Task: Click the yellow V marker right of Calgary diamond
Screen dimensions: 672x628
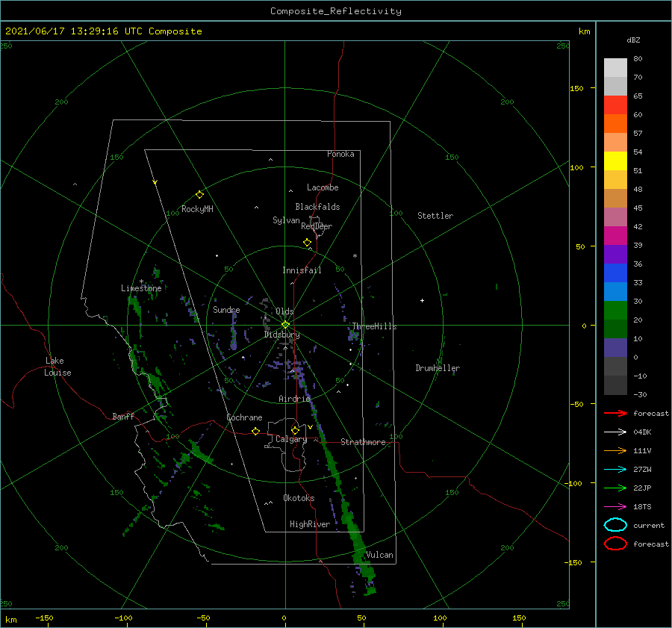Action: [310, 427]
